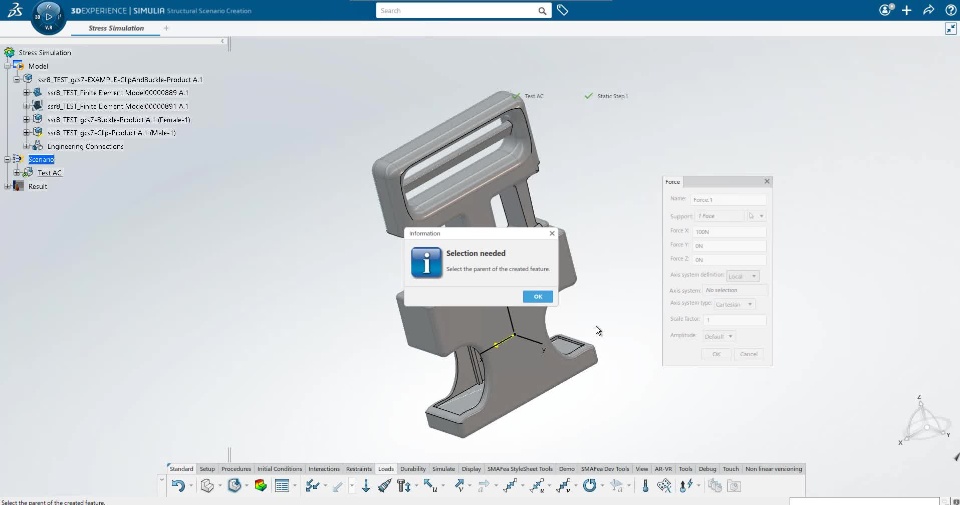Open the Non linear versioning tab
Viewport: 960px width, 505px height.
coord(773,469)
